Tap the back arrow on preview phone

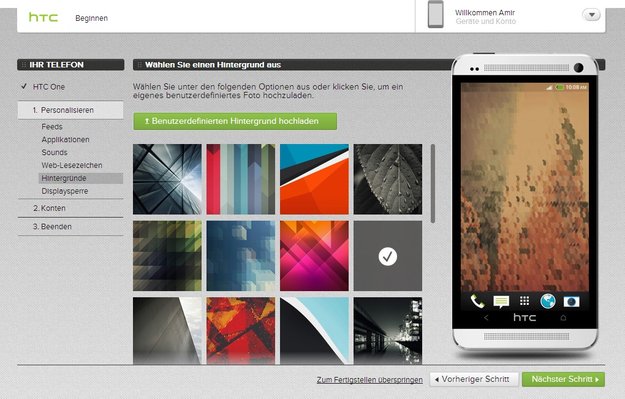[485, 318]
